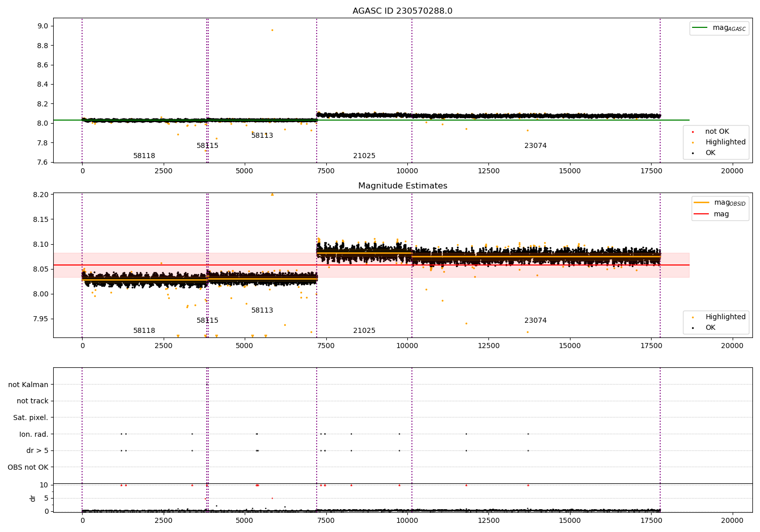This screenshot has height=532, width=760.
Task: Click the 'not track' row label
Action: pyautogui.click(x=32, y=401)
